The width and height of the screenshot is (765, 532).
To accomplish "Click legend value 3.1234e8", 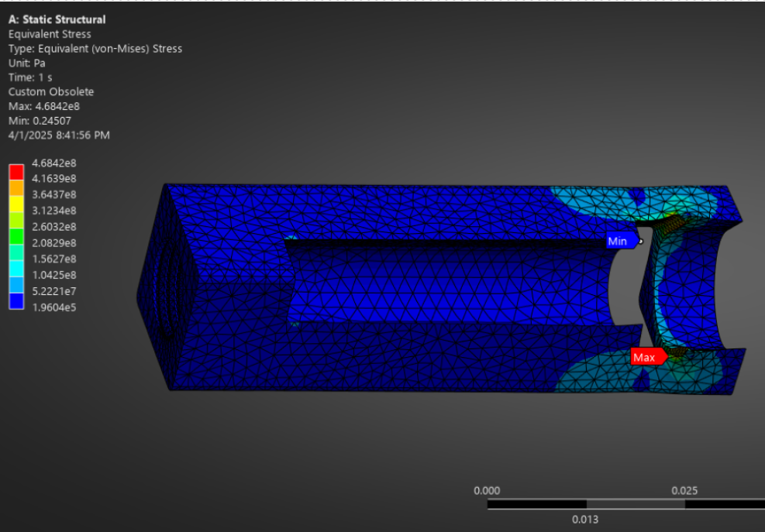I will coord(54,211).
